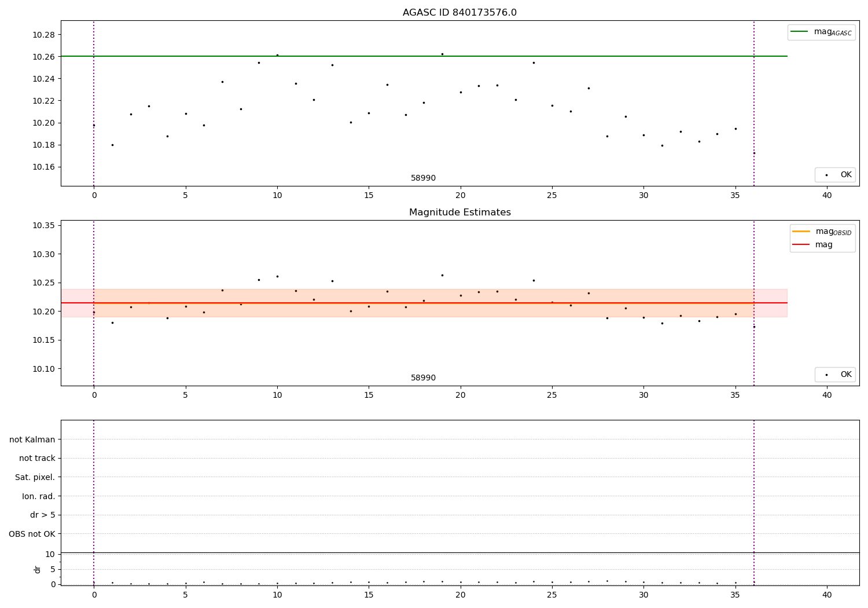The width and height of the screenshot is (868, 608).
Task: Click the x-axis tick 25 under the top plot
Action: [552, 196]
